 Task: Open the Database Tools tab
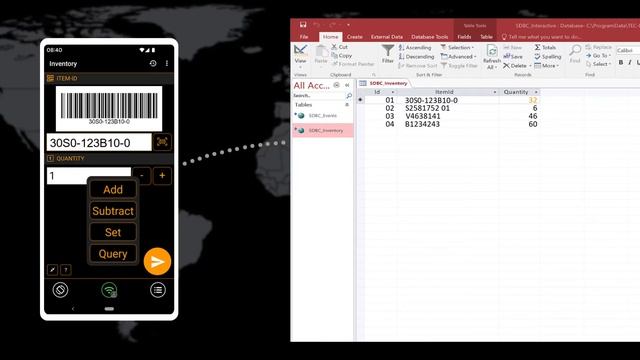pyautogui.click(x=429, y=37)
